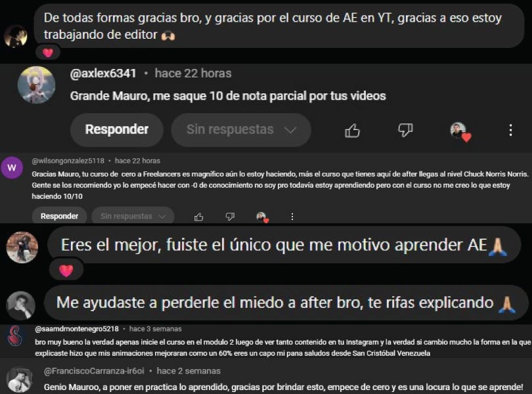This screenshot has width=532, height=394.
Task: Open three-dot menu on @axlex6341 comment
Action: pos(510,130)
